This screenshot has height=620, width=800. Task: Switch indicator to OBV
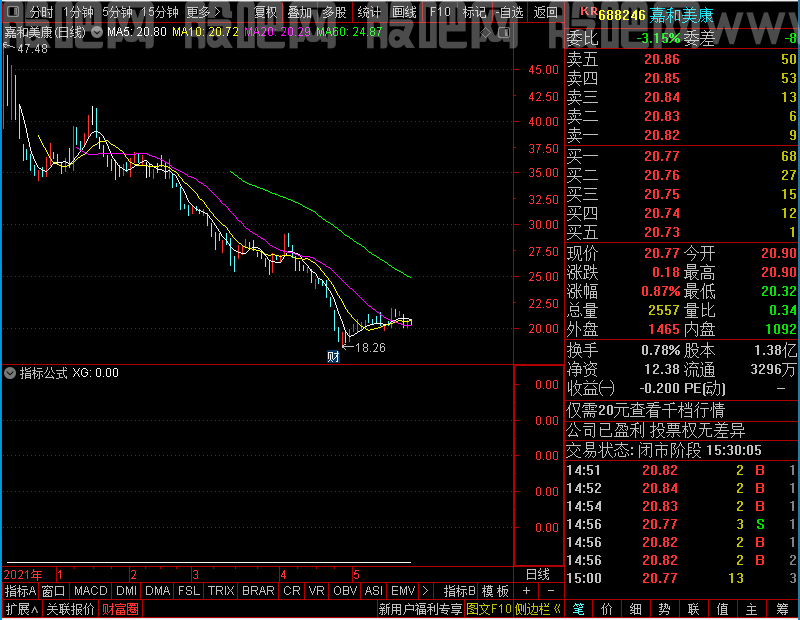coord(345,591)
